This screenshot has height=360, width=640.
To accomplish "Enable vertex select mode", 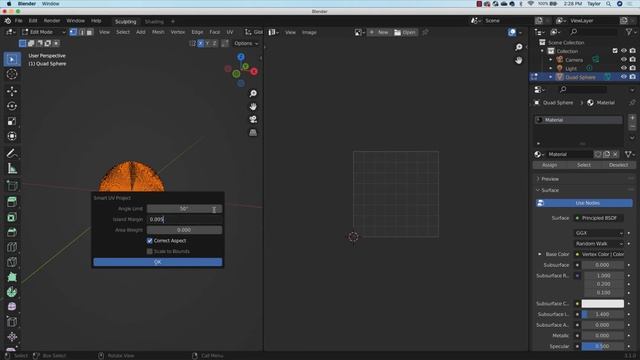I will pos(73,32).
